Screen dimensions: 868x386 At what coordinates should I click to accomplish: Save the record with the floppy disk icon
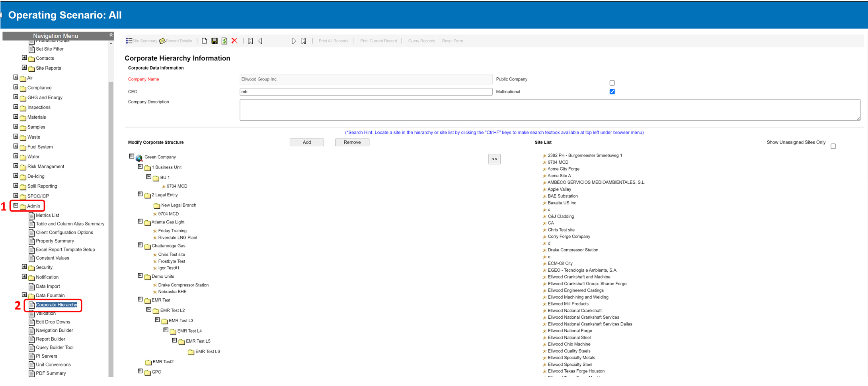(x=215, y=41)
